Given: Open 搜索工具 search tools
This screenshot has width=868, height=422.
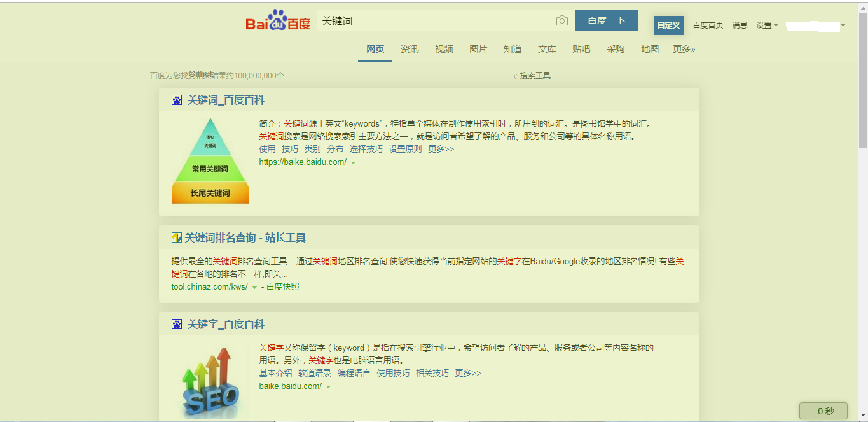Looking at the screenshot, I should 535,76.
